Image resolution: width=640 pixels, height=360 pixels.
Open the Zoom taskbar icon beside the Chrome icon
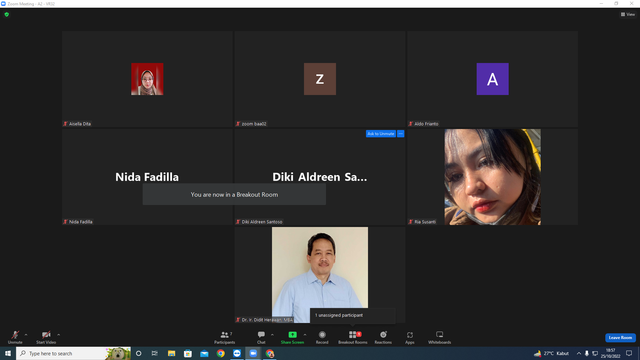237,353
